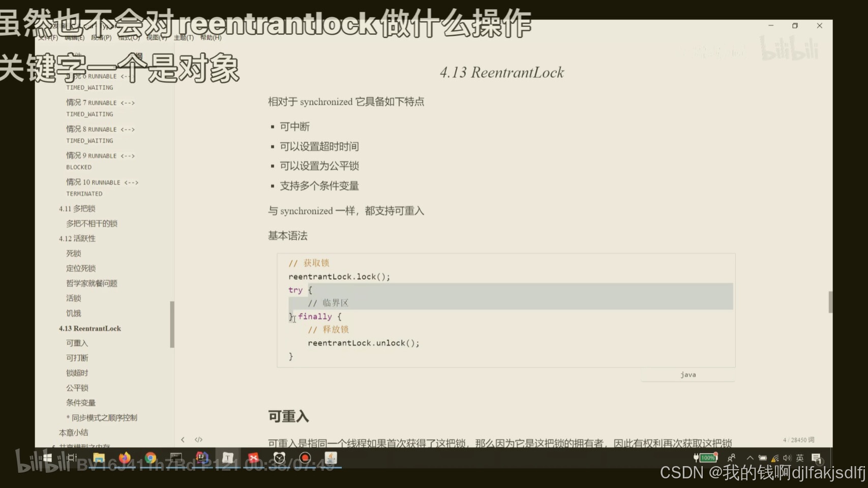The image size is (868, 488).
Task: Open the command prompt taskbar icon
Action: coord(176,458)
